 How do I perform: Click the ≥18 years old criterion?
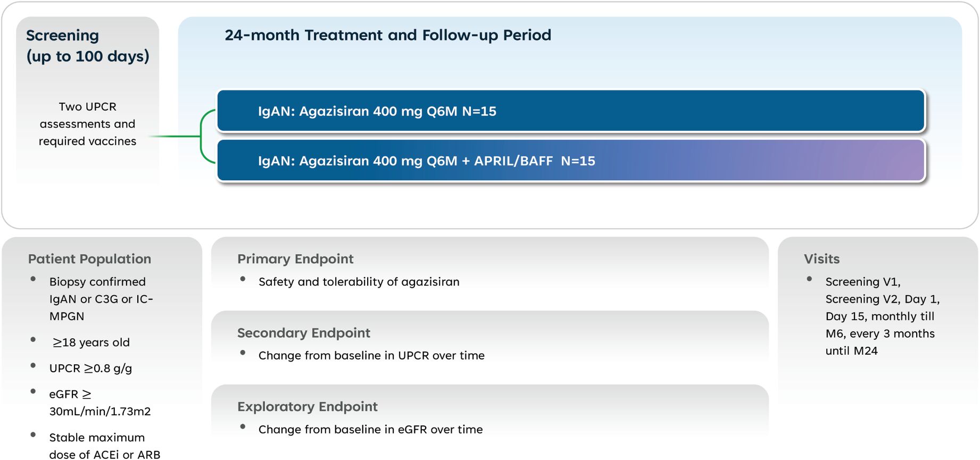(x=91, y=342)
